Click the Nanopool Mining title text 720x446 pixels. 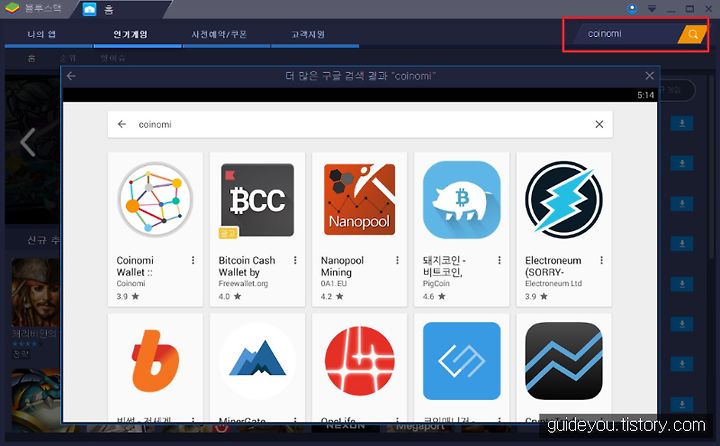[x=342, y=266]
